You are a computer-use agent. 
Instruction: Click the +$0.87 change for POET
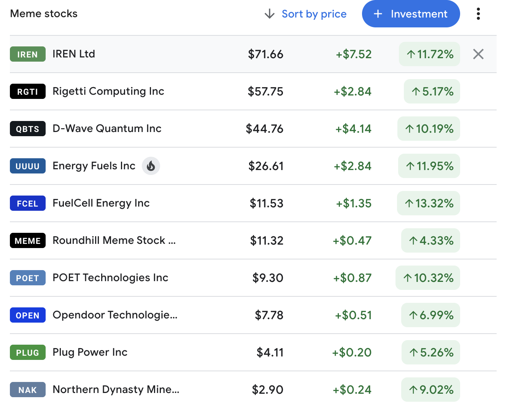(353, 278)
